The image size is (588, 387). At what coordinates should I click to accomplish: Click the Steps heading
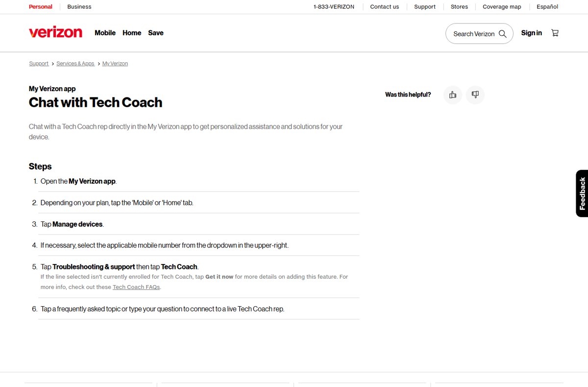click(40, 167)
